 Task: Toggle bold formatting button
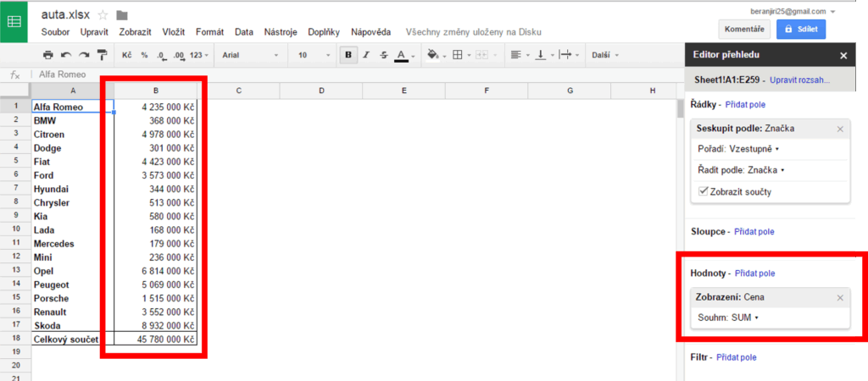point(348,55)
